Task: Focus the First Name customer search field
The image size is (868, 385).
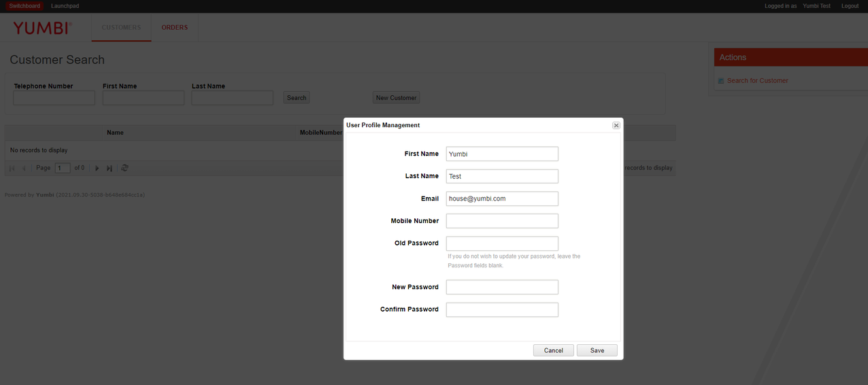Action: click(x=144, y=98)
